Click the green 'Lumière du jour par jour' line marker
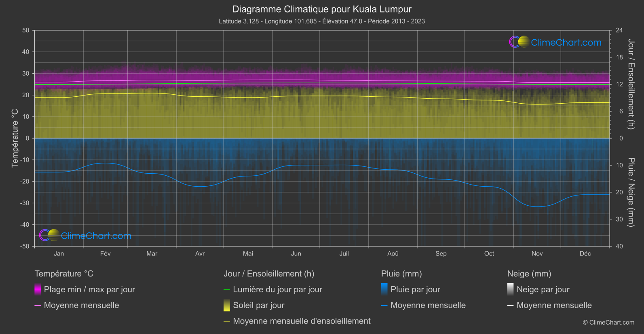Image resolution: width=644 pixels, height=334 pixels. (x=227, y=290)
